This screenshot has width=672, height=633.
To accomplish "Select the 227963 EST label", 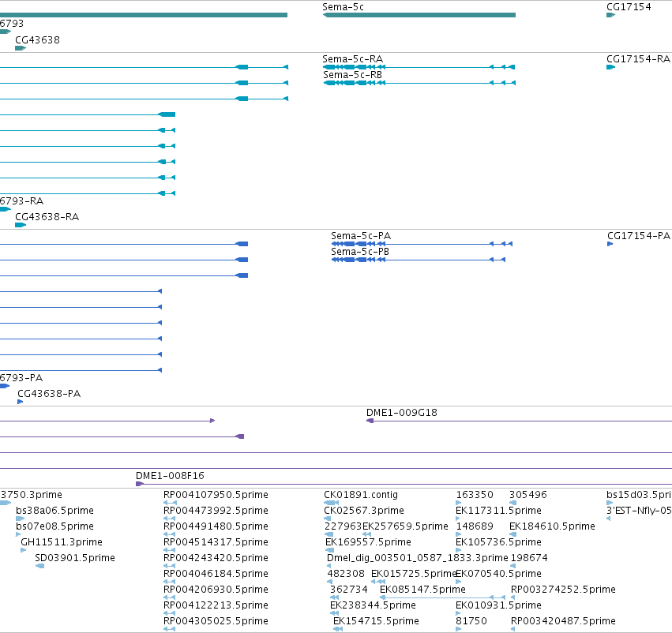I will [x=343, y=526].
